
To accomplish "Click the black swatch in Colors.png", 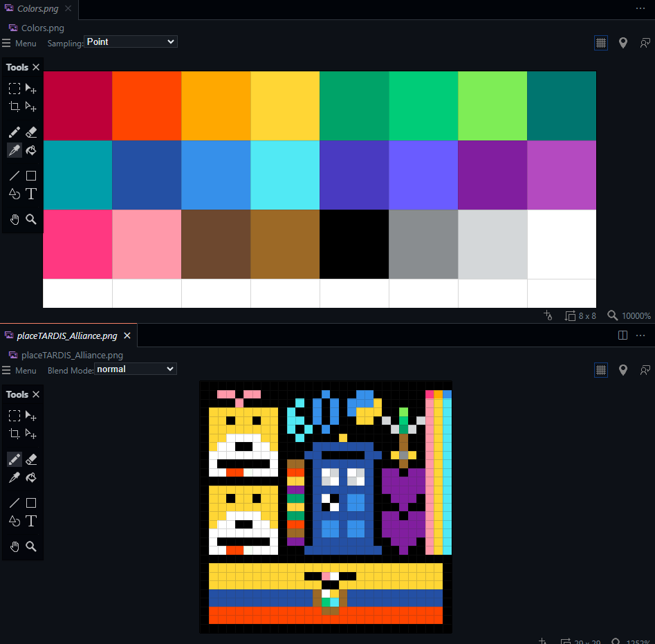I will [354, 244].
